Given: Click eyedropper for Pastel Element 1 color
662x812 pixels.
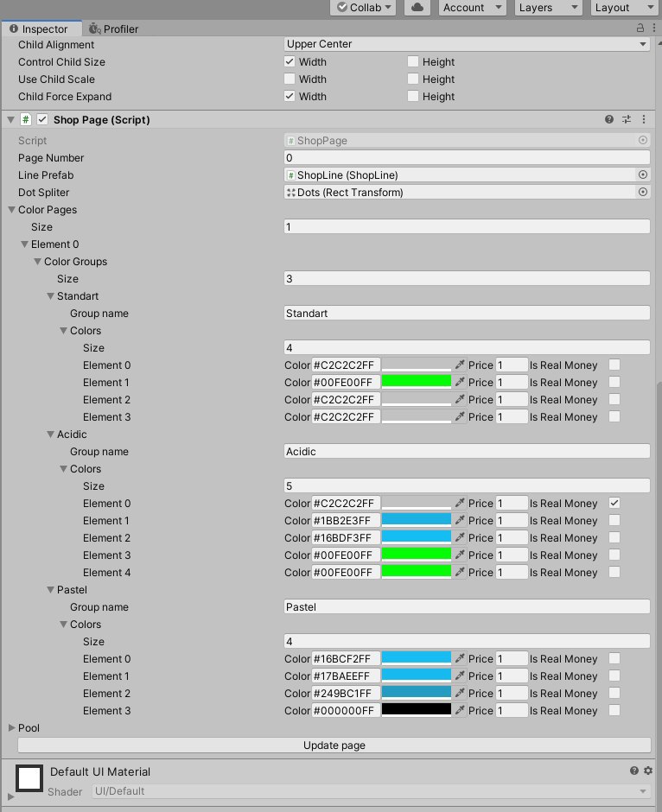Looking at the screenshot, I should click(x=460, y=676).
